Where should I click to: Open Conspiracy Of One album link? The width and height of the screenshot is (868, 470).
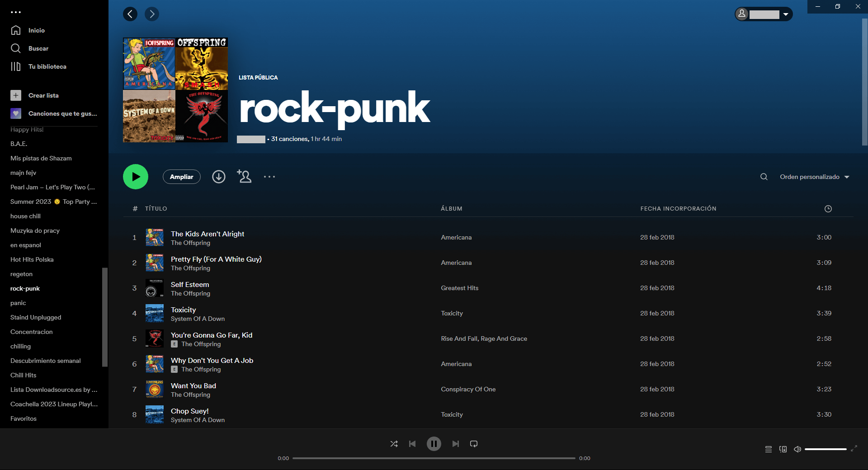468,389
